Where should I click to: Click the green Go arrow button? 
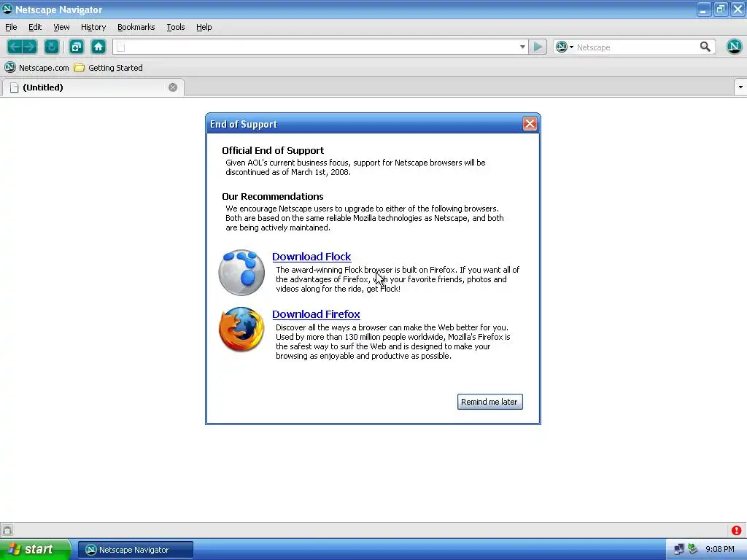tap(538, 47)
